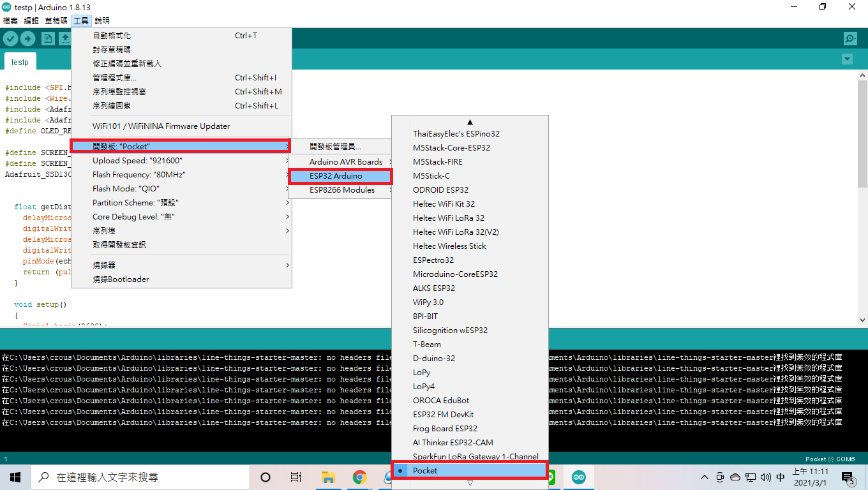Open the 編輯 menu
868x490 pixels.
coord(31,21)
